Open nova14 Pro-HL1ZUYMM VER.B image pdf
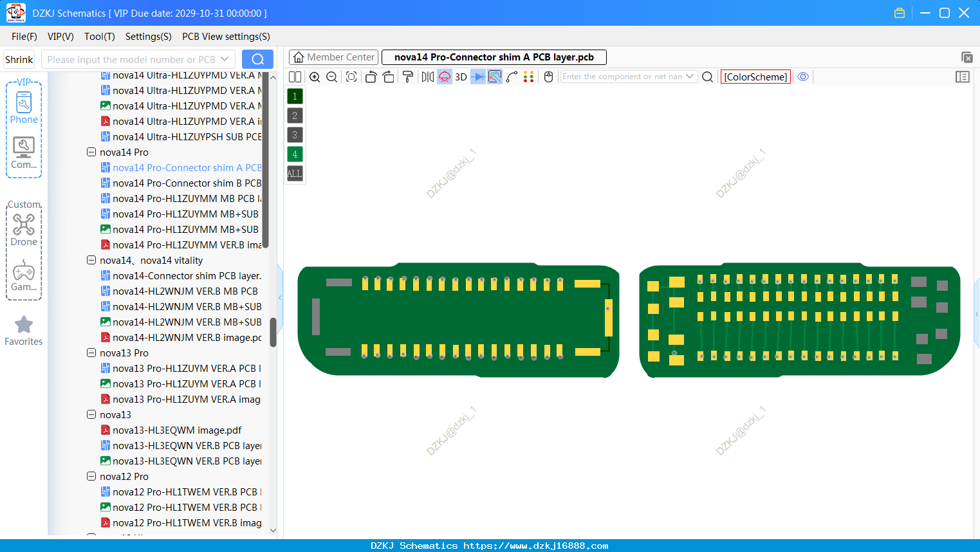The width and height of the screenshot is (980, 552). pos(181,245)
